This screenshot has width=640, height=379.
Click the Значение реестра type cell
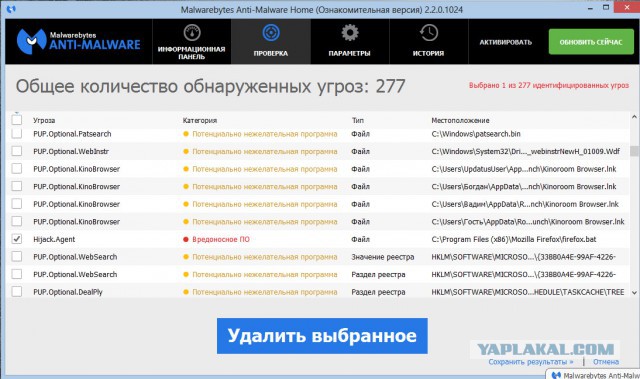[382, 257]
